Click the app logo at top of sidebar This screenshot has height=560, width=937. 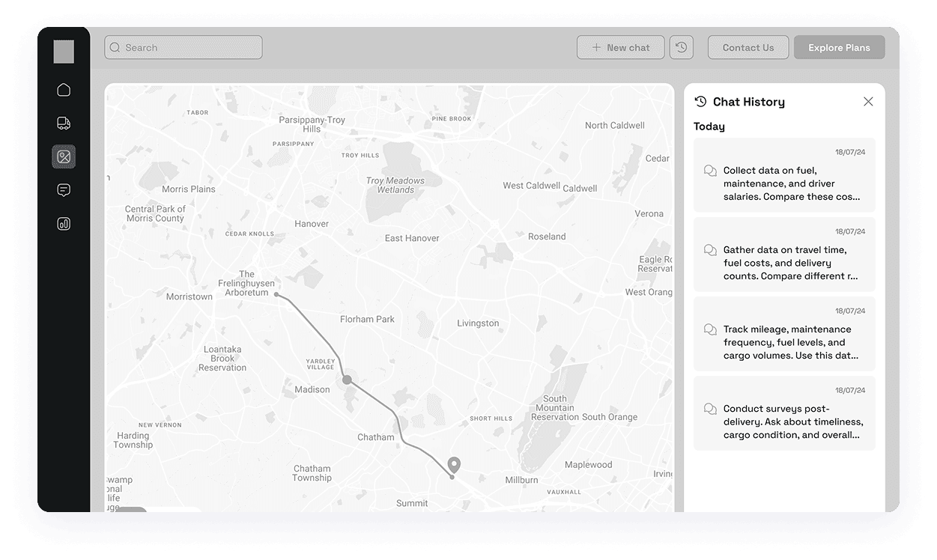point(64,52)
